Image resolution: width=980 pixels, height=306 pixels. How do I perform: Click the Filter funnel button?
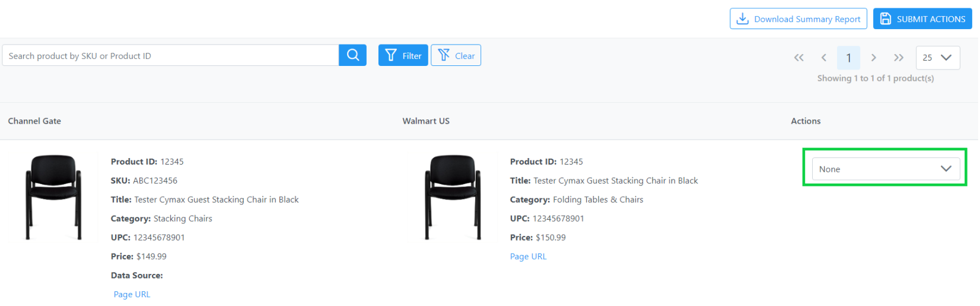coord(403,55)
